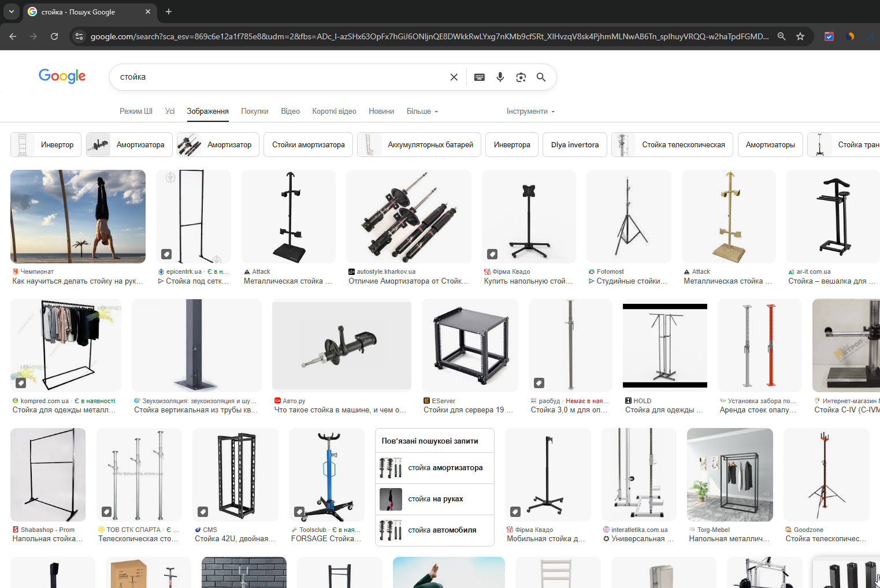Open the tab search dropdown arrow

[x=11, y=12]
